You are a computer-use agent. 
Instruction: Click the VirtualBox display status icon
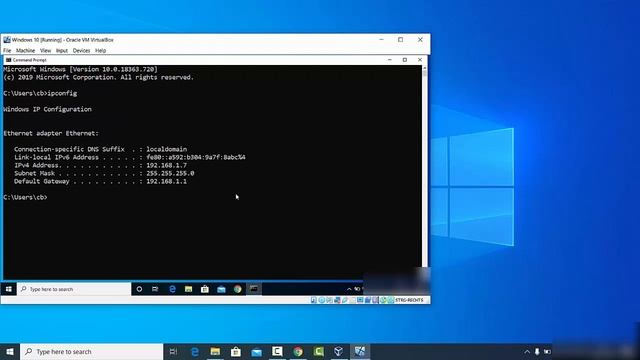tap(360, 300)
